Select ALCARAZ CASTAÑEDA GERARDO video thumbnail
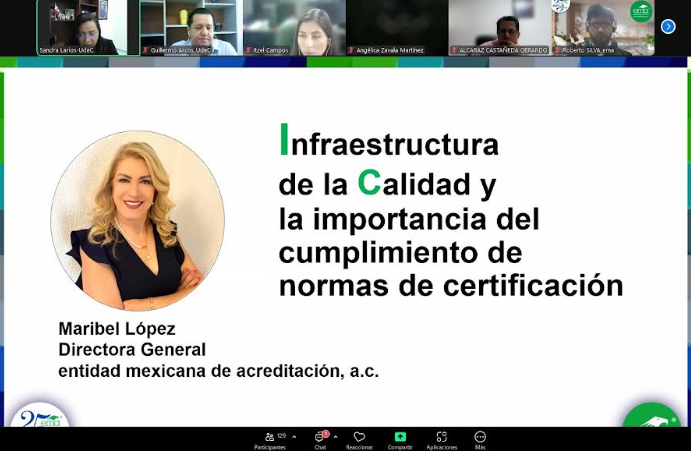Viewport: 691px width, 451px height. click(x=499, y=27)
